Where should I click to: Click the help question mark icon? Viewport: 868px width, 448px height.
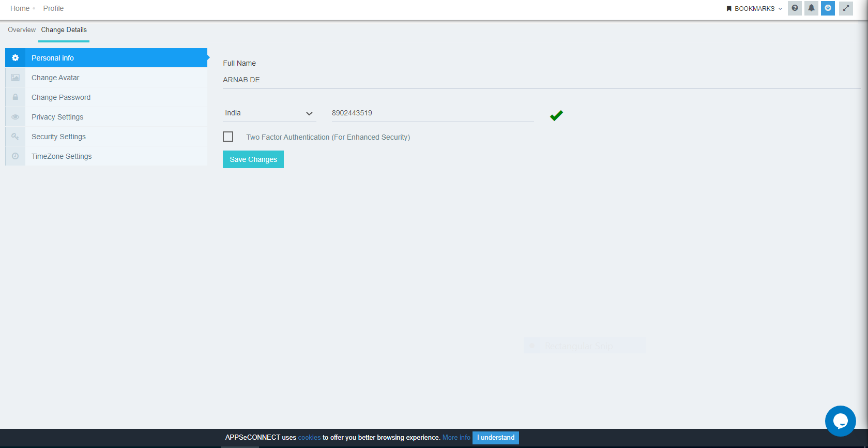tap(795, 8)
